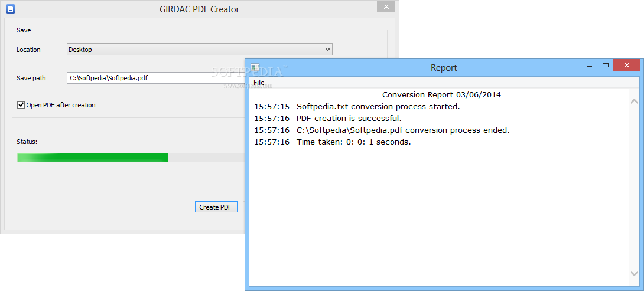Click the Status label
The height and width of the screenshot is (291, 644).
(27, 142)
